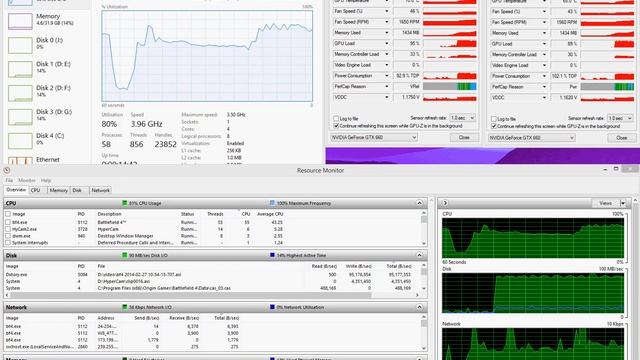This screenshot has width=640, height=360.
Task: Open Memory Controller Load dropdown beside 33 %
Action: point(387,54)
